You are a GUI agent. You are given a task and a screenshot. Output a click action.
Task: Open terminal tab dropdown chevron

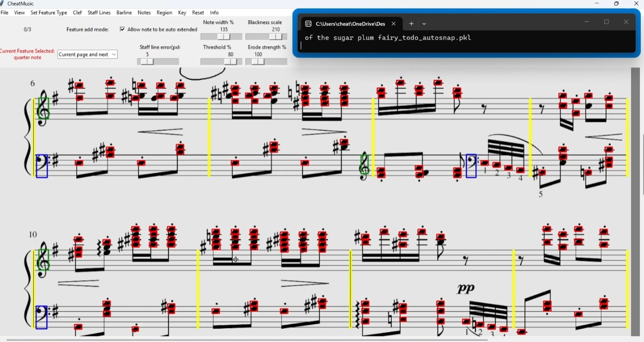(x=425, y=24)
